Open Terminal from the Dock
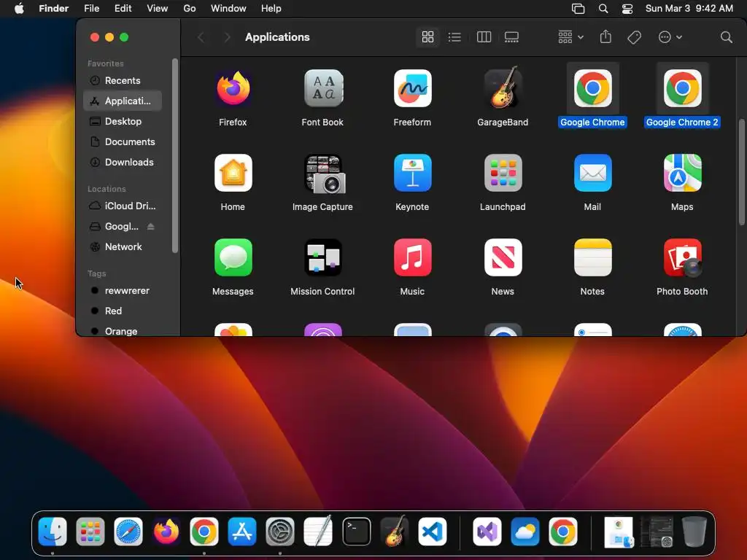Screen dimensions: 747x560 tap(356, 532)
